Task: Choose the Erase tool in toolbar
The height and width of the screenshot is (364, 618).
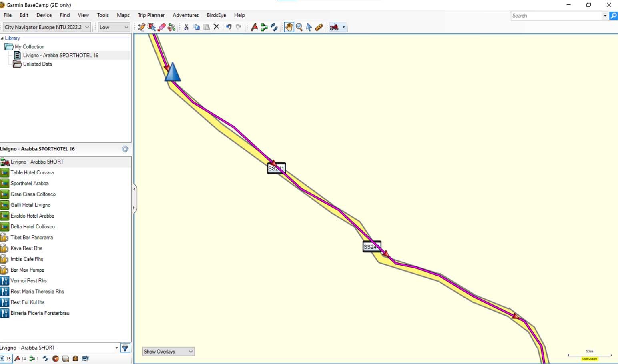Action: [x=162, y=27]
